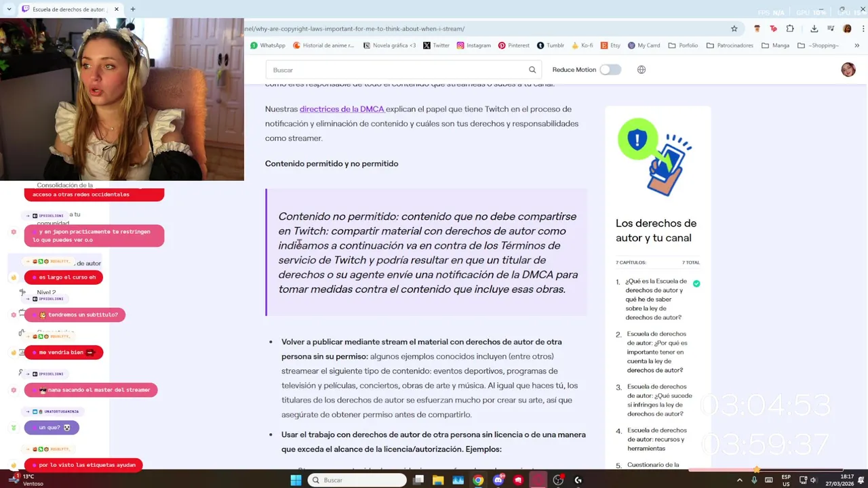This screenshot has width=868, height=488.
Task: Open the Instagram bookmark
Action: coord(473,45)
